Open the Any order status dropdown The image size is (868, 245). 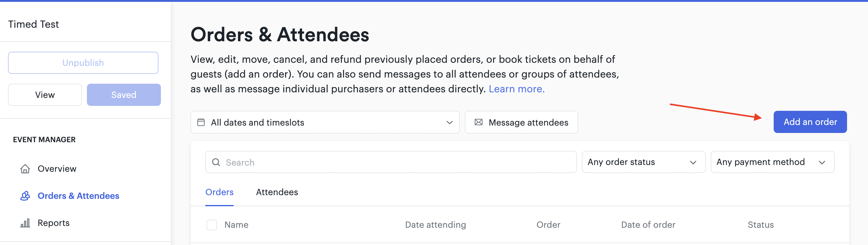643,162
